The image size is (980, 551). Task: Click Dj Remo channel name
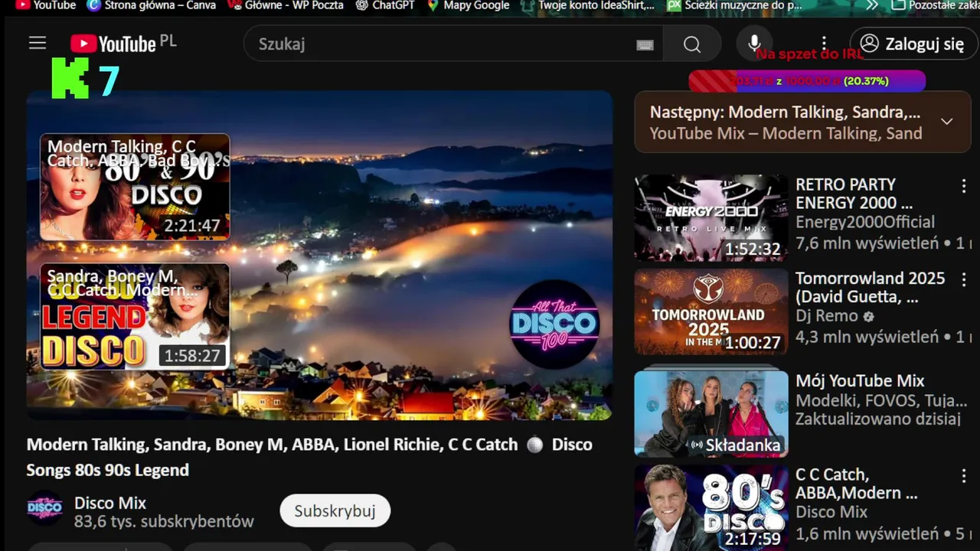point(827,315)
